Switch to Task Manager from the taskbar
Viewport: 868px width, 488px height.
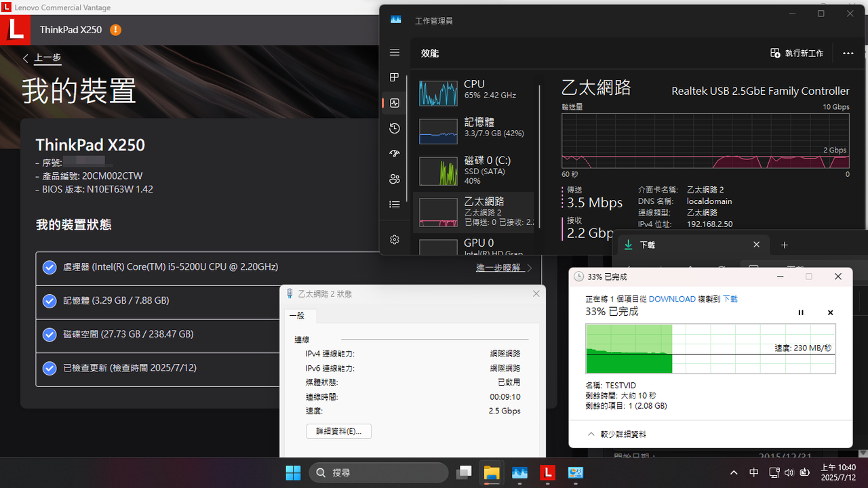(520, 472)
